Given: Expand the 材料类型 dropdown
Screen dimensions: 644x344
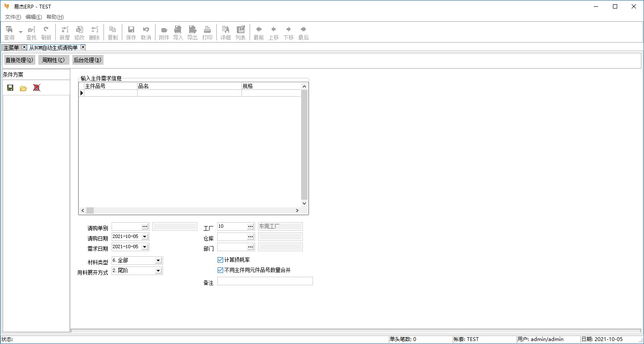Looking at the screenshot, I should tap(158, 261).
